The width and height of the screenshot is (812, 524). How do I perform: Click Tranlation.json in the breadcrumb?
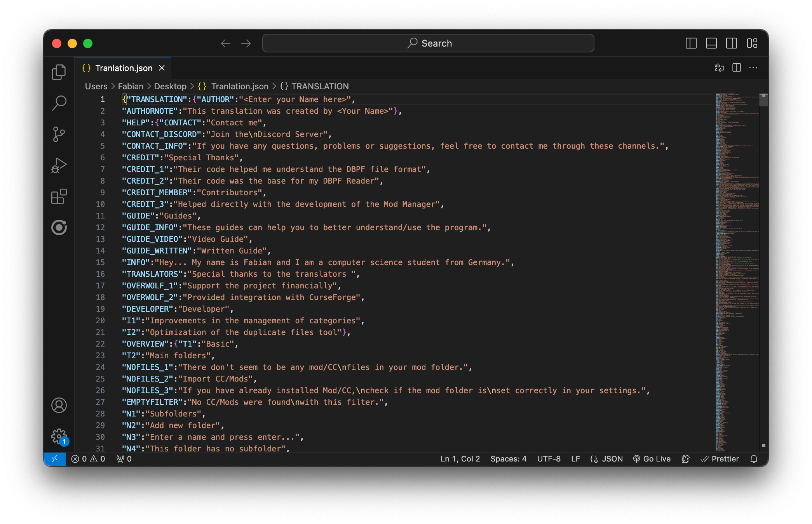click(x=240, y=86)
